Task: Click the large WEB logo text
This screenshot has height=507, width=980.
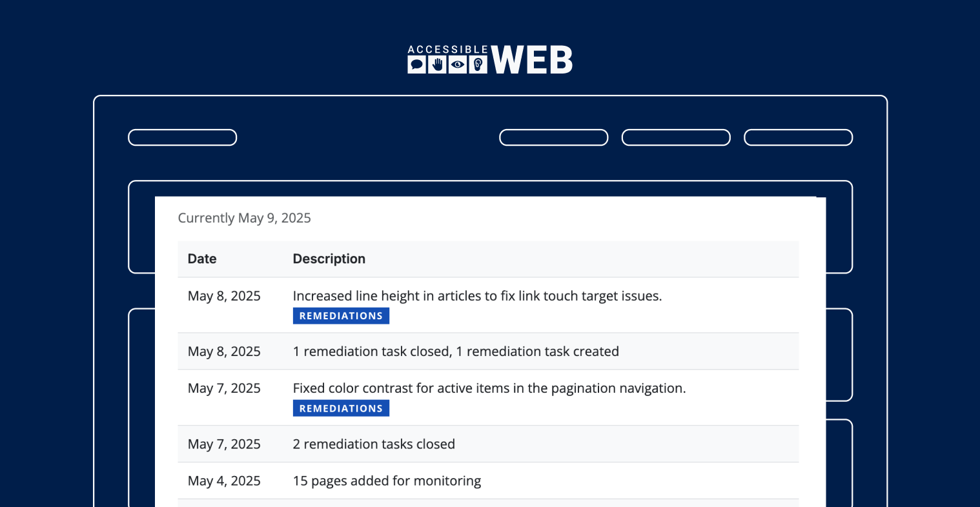Action: pos(532,60)
